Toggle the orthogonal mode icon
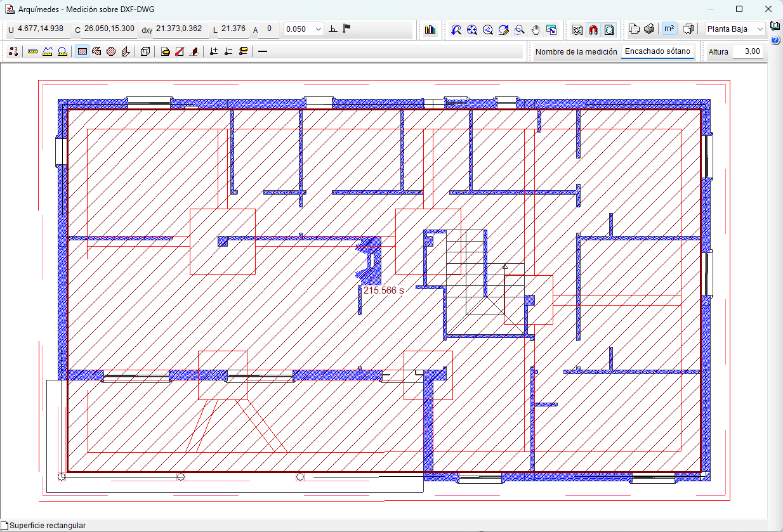This screenshot has width=783, height=532. click(x=333, y=29)
